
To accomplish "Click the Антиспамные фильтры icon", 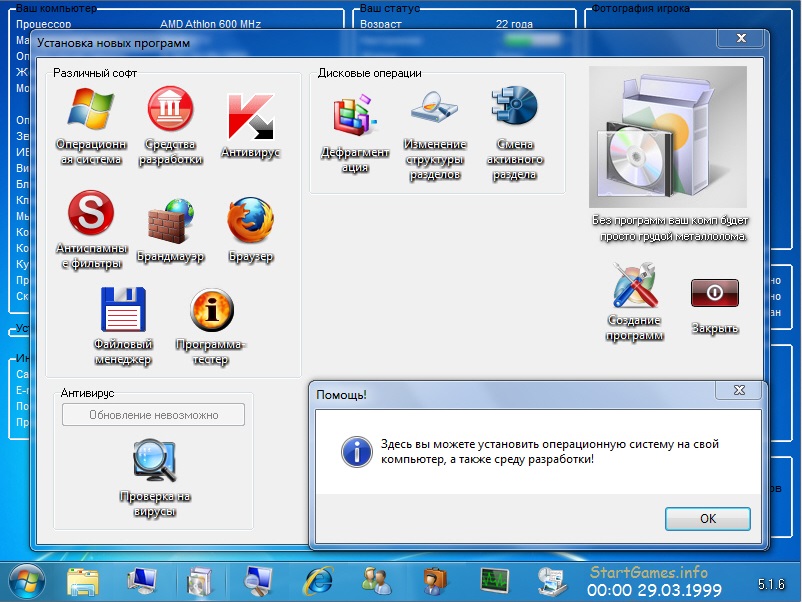I will pyautogui.click(x=90, y=214).
